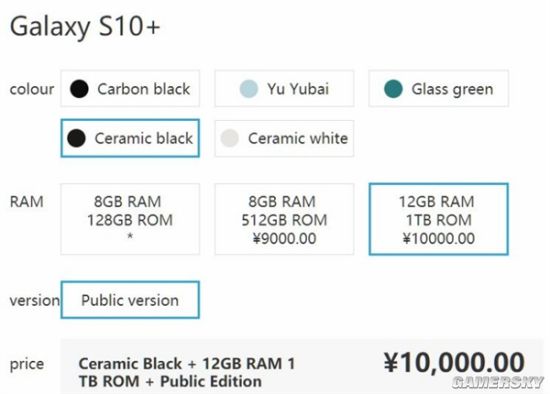Choose 12GB RAM 1TB ROM ¥10000 option
The width and height of the screenshot is (550, 394).
pos(438,219)
